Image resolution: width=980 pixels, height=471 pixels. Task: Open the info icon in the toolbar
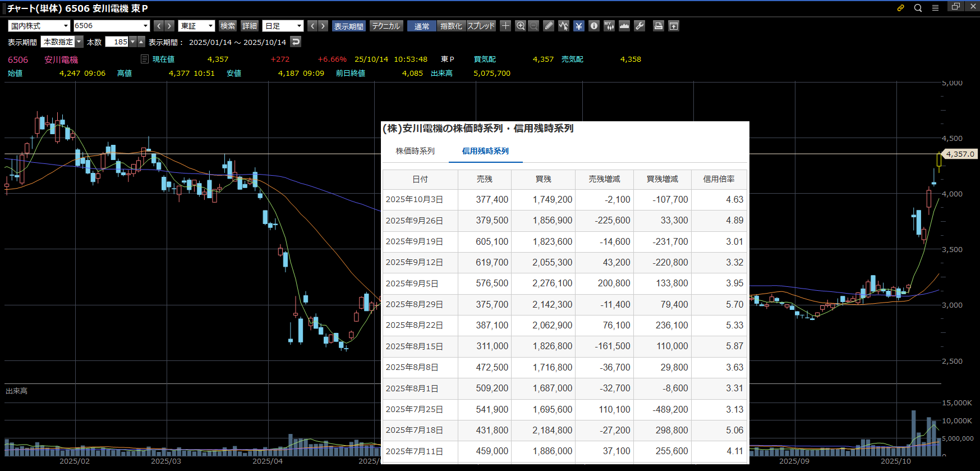coord(594,26)
